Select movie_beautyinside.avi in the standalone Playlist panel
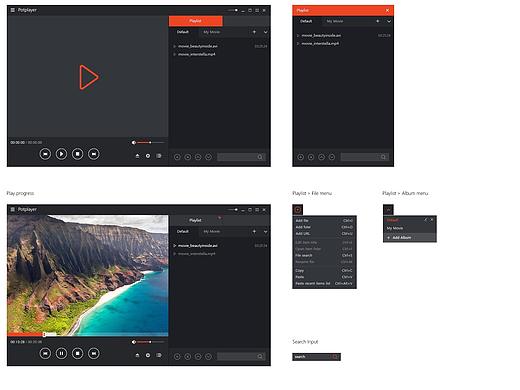Image resolution: width=520 pixels, height=390 pixels. 343,35
